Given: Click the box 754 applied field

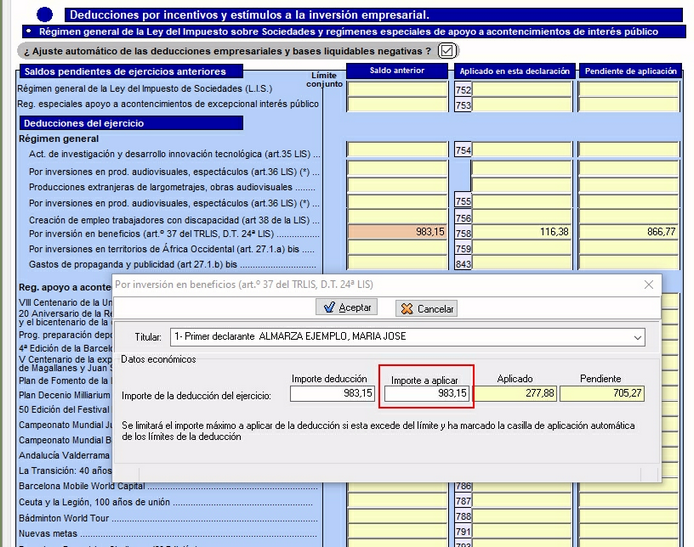Looking at the screenshot, I should 521,150.
